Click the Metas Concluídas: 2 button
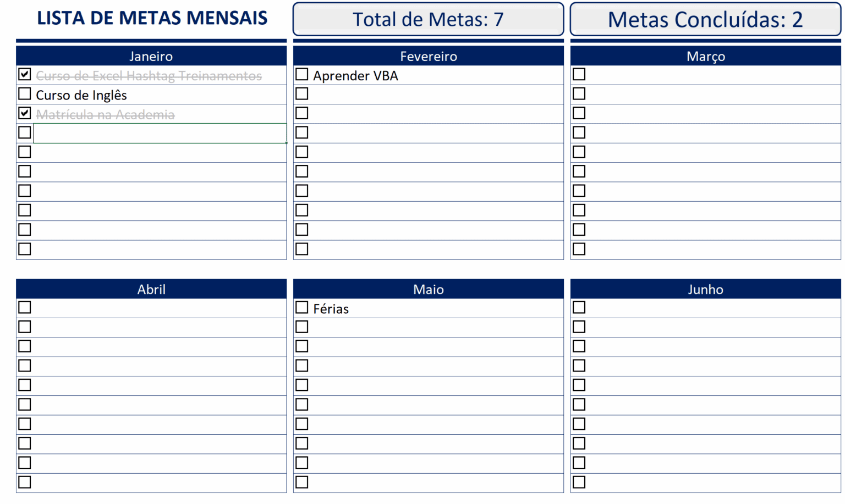 tap(705, 19)
